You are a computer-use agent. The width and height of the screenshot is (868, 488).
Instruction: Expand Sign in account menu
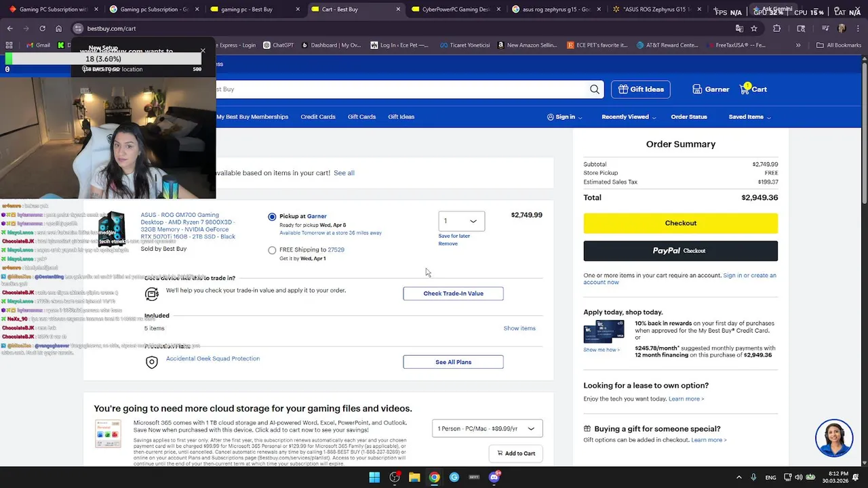point(565,117)
